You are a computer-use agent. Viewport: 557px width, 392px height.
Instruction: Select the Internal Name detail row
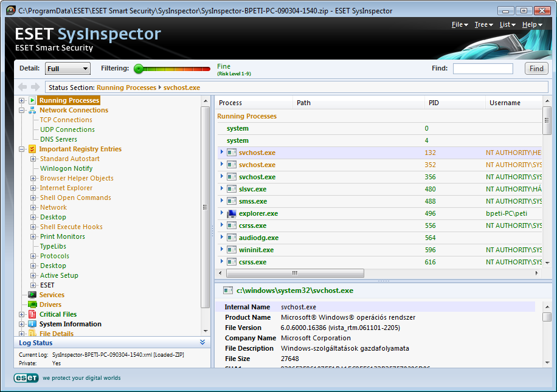(x=375, y=307)
